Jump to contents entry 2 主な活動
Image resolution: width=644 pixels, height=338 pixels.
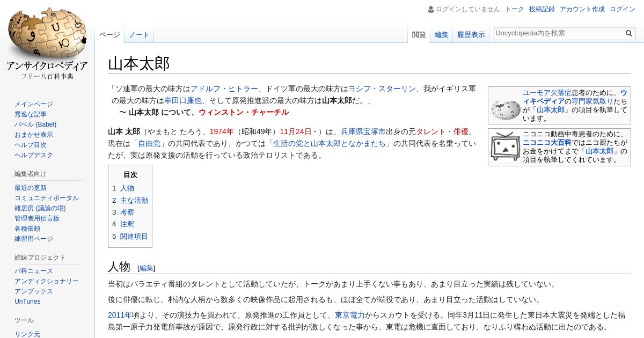tap(130, 200)
